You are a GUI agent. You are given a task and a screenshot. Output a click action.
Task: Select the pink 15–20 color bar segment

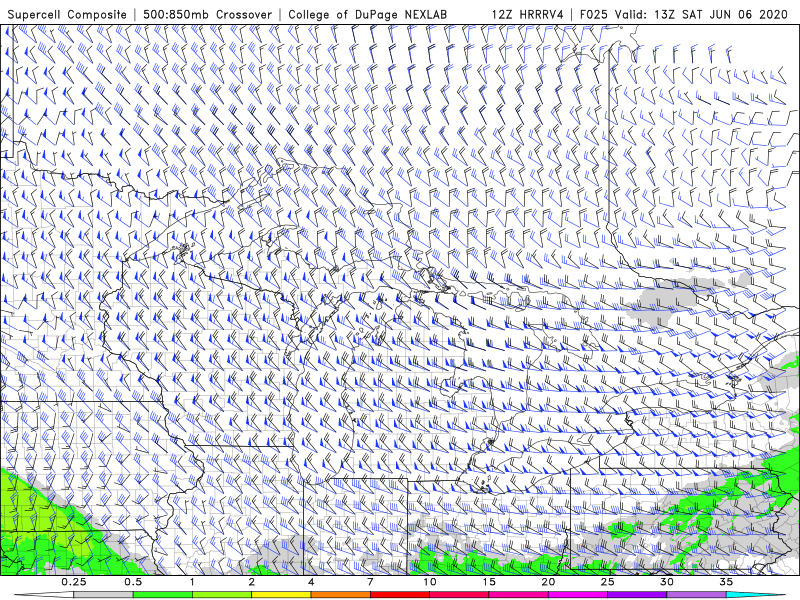(x=518, y=595)
